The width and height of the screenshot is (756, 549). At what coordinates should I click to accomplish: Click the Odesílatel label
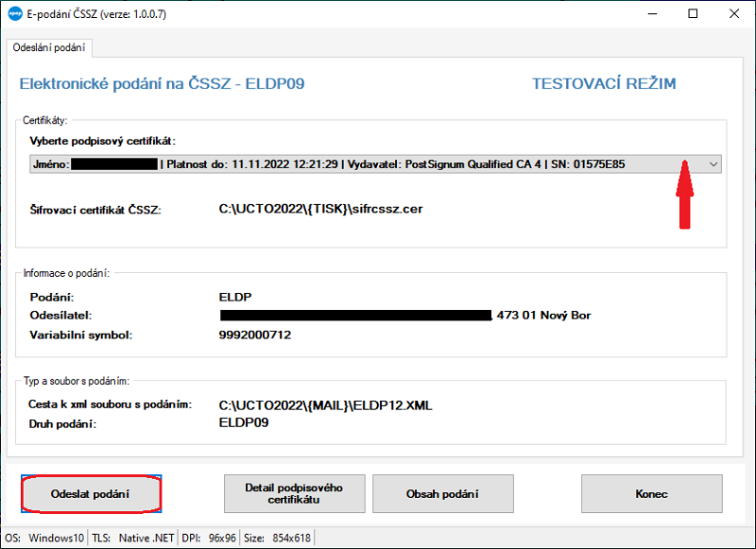coord(60,316)
